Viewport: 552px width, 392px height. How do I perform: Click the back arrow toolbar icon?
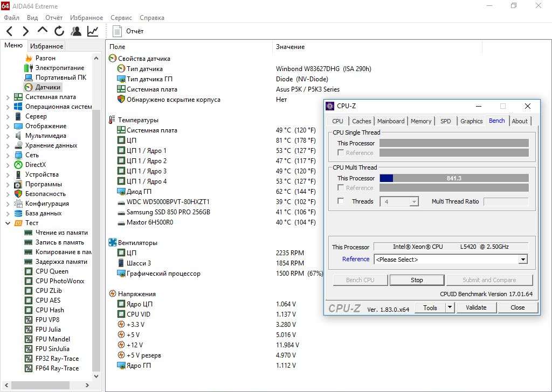10,31
